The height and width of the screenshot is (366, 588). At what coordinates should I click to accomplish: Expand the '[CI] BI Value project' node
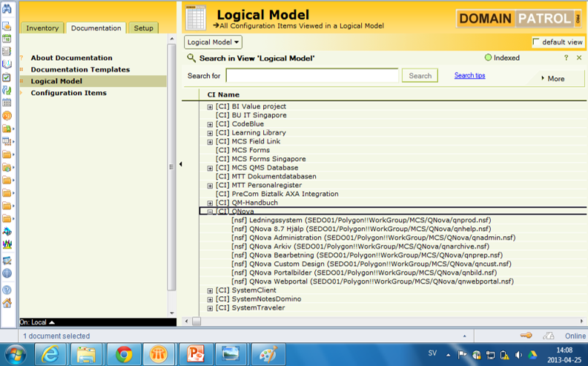tap(210, 107)
